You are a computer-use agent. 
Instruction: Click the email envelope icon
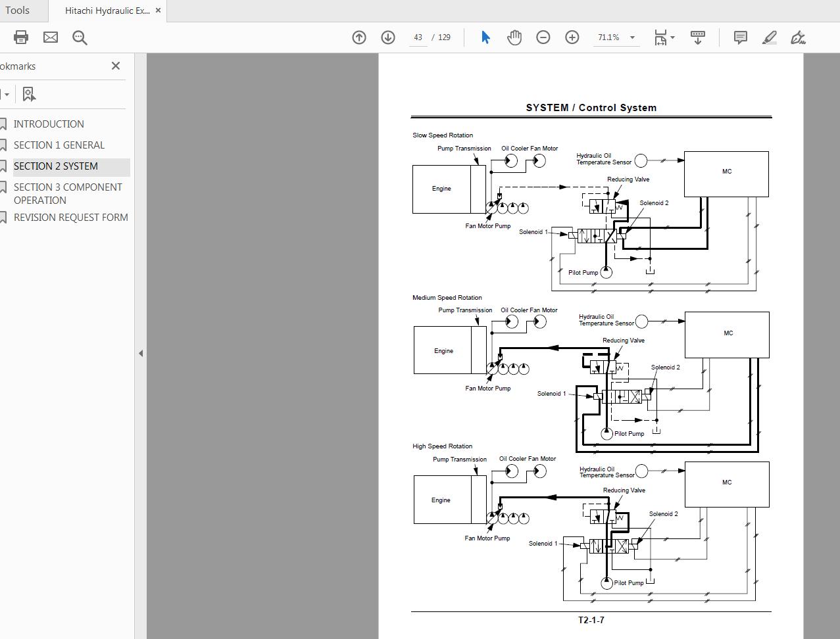point(51,37)
